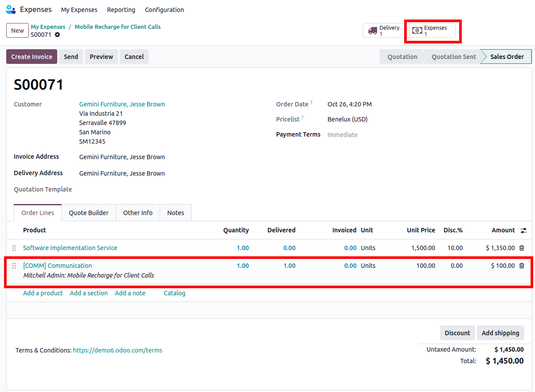Switch to the Quote Builder tab
Screen dimensions: 535x392
(89, 213)
